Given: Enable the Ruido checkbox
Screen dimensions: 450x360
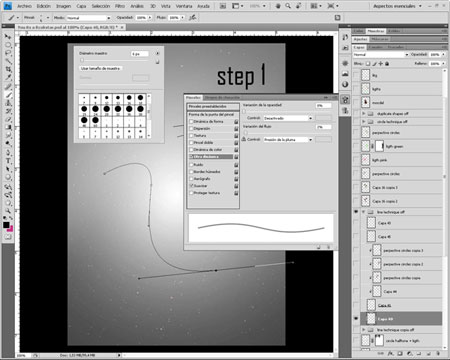Looking at the screenshot, I should coord(191,165).
